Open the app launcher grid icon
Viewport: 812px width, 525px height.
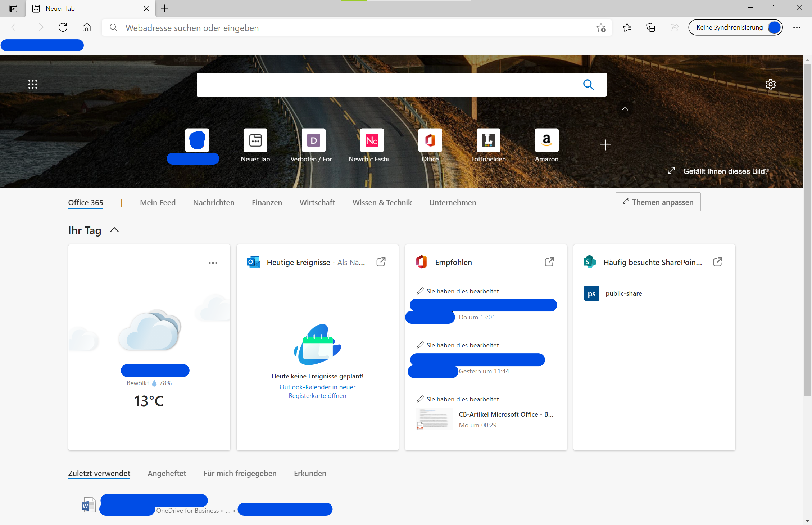(x=33, y=84)
